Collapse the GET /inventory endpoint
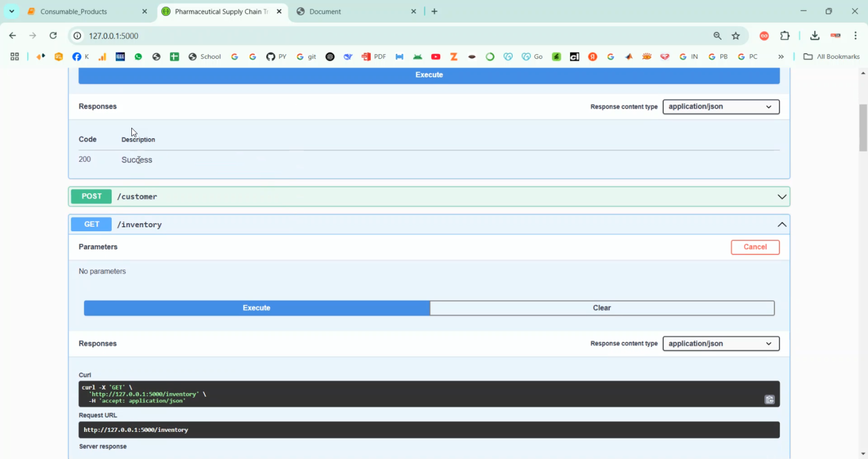This screenshot has width=868, height=459. click(x=429, y=224)
